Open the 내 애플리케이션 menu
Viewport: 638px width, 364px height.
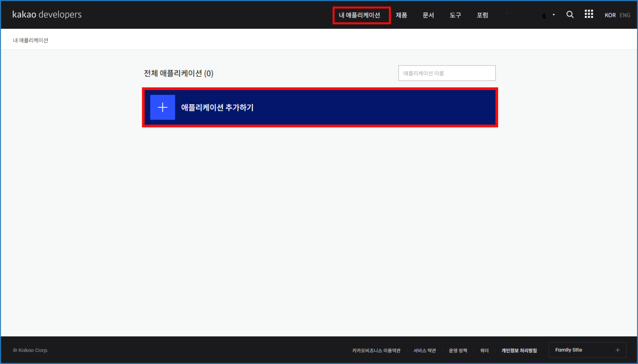click(359, 15)
